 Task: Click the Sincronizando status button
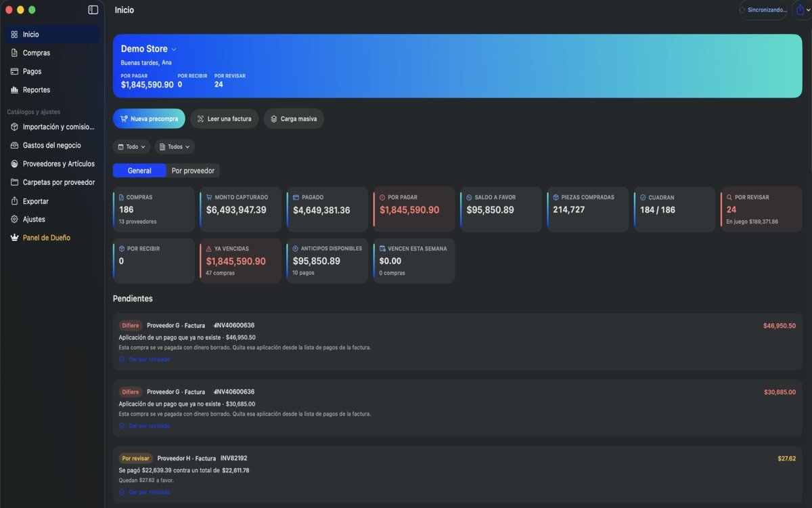(x=763, y=10)
